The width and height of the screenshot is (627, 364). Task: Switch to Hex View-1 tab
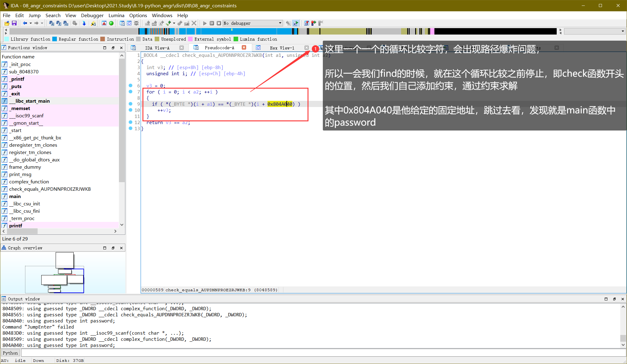(x=282, y=48)
